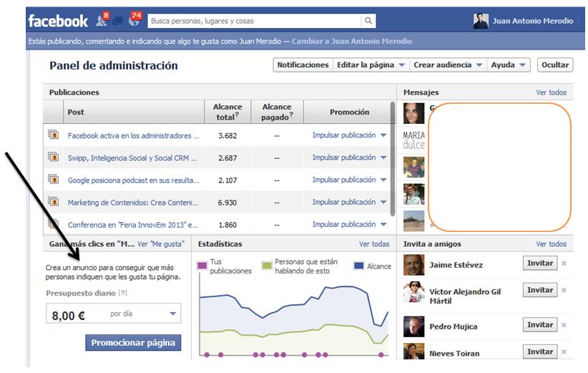Screen dimensions: 588x373
Task: Click post icon beside Swipp row
Action: (53, 157)
